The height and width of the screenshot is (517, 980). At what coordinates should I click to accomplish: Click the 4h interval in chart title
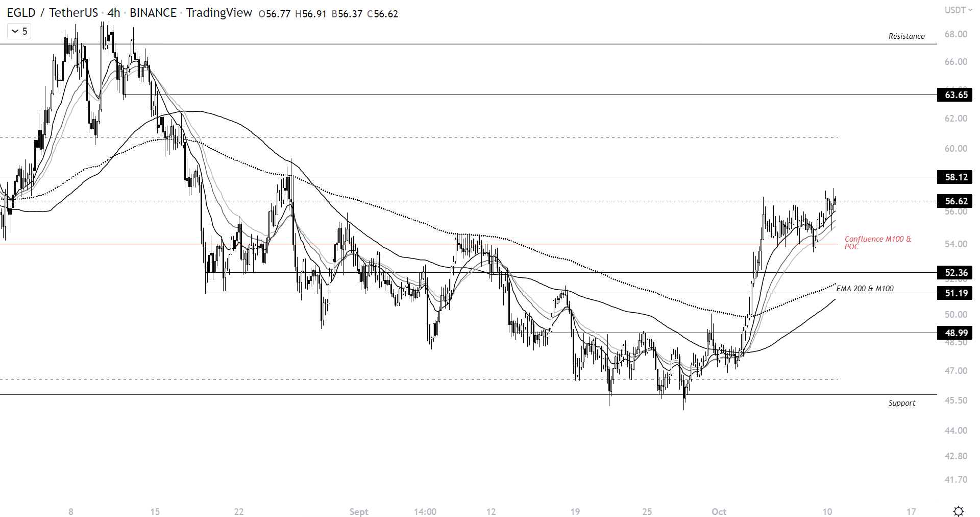click(x=114, y=13)
